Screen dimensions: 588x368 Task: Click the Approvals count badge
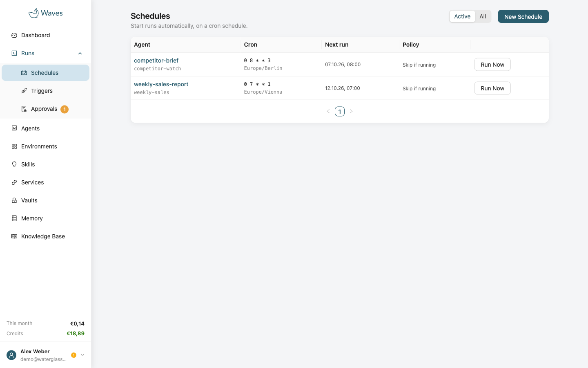pos(65,109)
